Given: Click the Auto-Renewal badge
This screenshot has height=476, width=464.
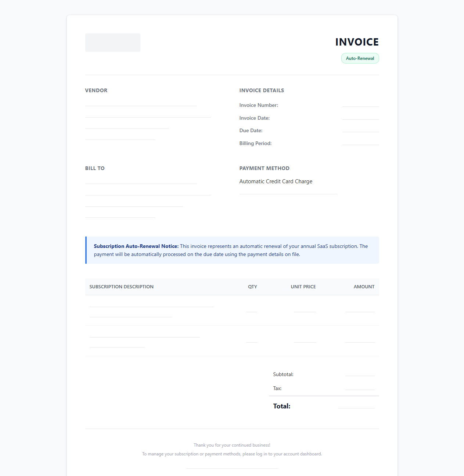Looking at the screenshot, I should click(x=360, y=58).
